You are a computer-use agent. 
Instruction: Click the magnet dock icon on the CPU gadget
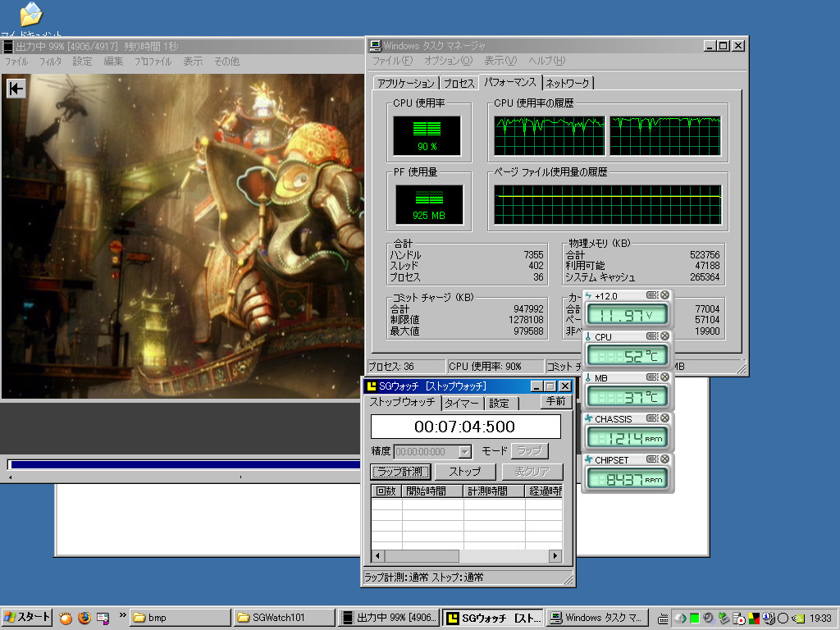tap(652, 336)
